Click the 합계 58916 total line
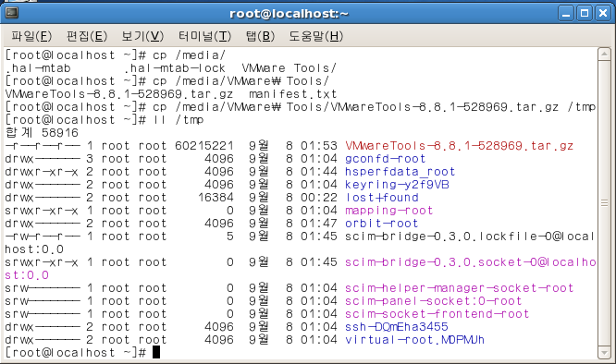616x364 pixels. [x=42, y=133]
